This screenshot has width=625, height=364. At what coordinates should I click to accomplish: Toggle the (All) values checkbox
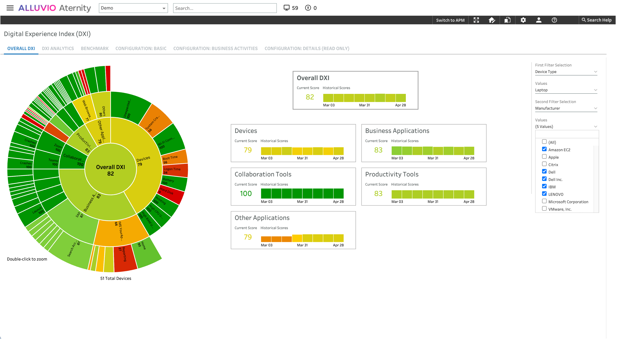(544, 142)
